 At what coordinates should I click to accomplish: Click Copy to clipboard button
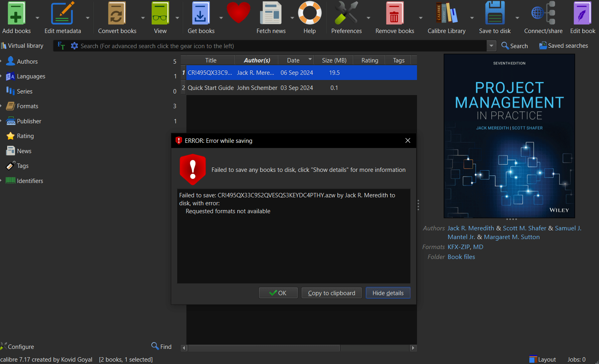pos(331,293)
